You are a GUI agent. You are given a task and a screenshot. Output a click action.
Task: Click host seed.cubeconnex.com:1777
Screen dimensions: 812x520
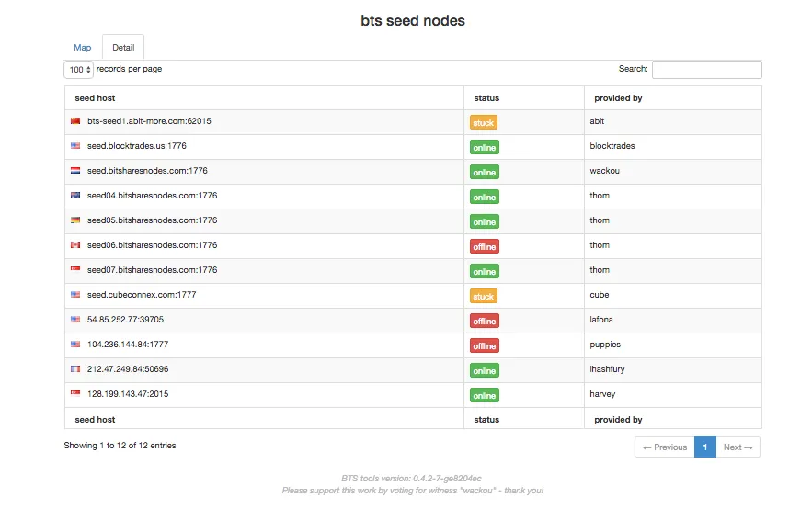tap(142, 295)
